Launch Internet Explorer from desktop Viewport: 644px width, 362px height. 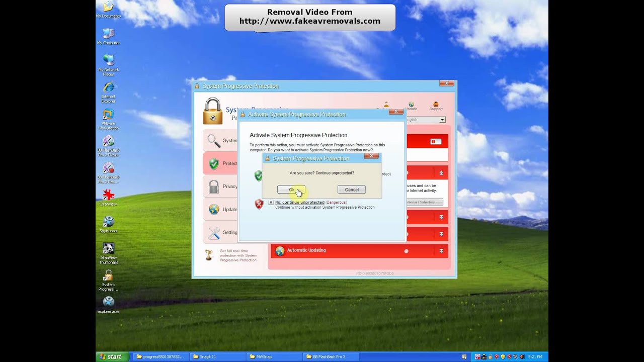click(x=108, y=92)
